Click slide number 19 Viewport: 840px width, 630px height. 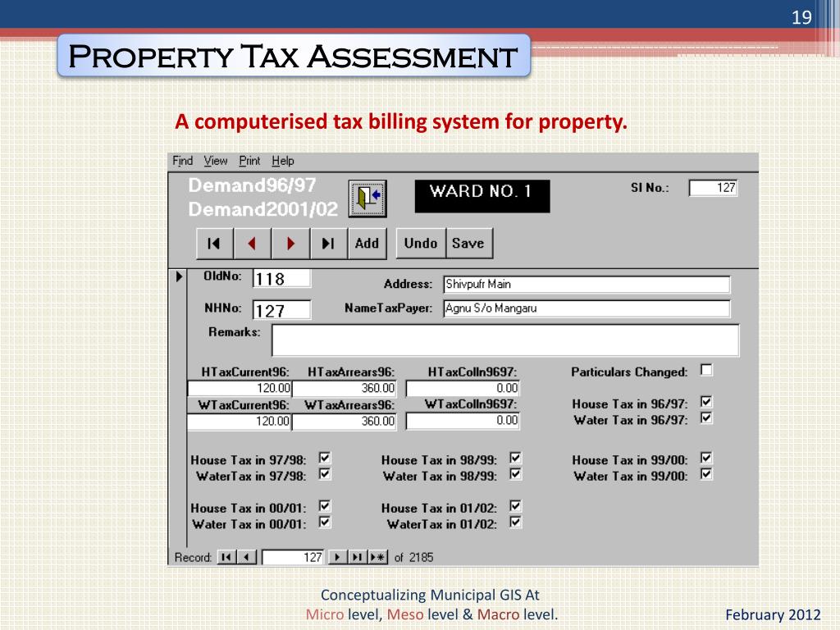pos(801,18)
